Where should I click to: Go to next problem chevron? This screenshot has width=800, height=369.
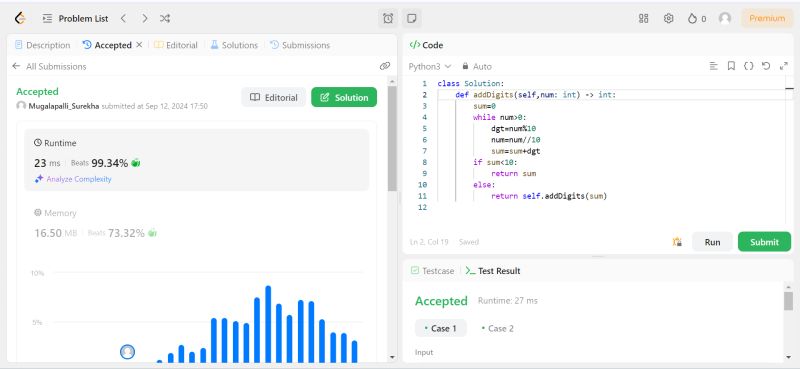tap(144, 18)
